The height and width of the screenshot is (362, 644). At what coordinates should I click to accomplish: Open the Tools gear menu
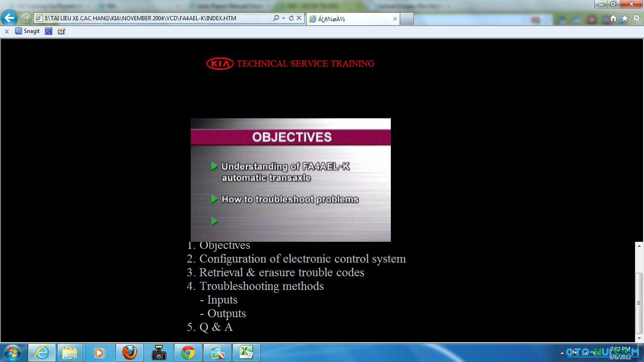(636, 18)
